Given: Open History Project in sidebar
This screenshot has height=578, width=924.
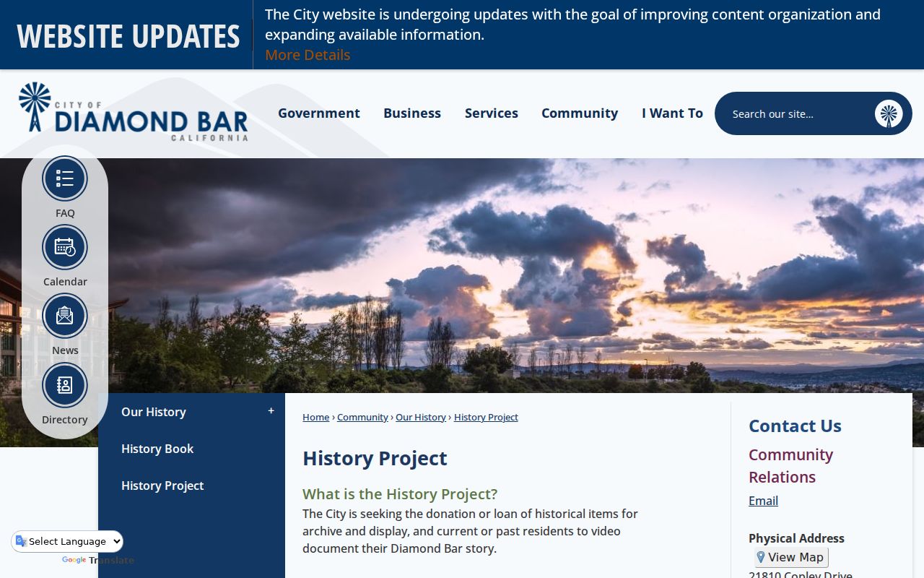Looking at the screenshot, I should pos(162,486).
